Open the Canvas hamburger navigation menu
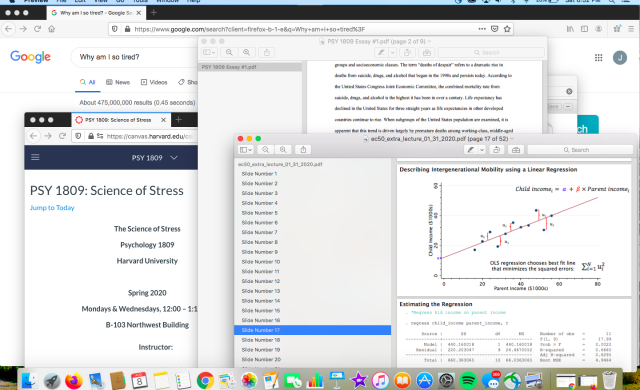This screenshot has height=390, width=640. click(x=36, y=157)
